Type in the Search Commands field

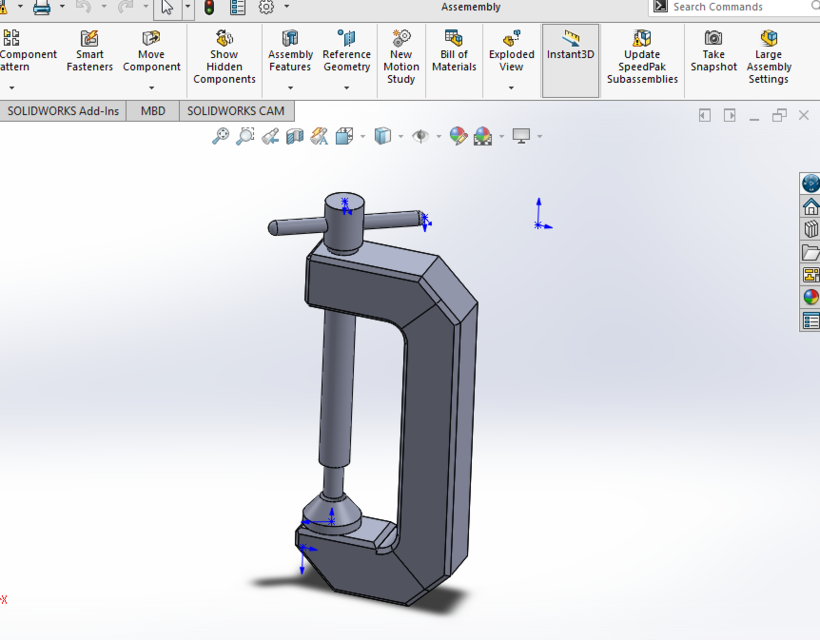[x=730, y=7]
